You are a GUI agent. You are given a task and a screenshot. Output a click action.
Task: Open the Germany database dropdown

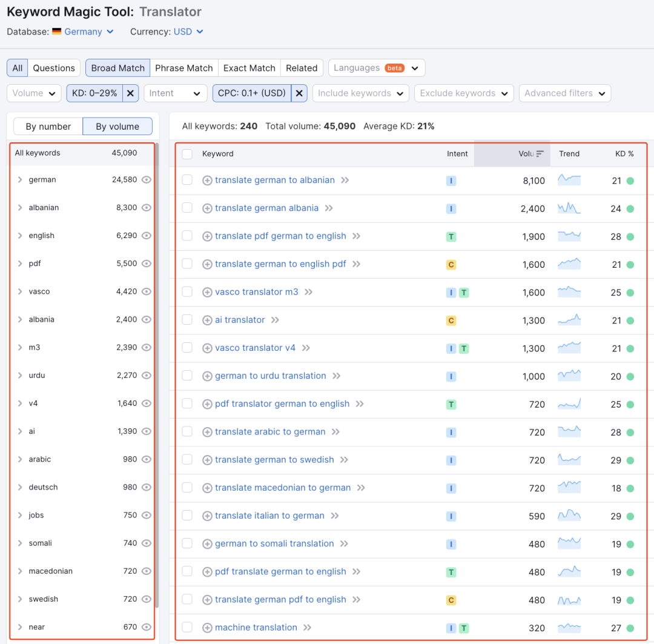(x=83, y=32)
